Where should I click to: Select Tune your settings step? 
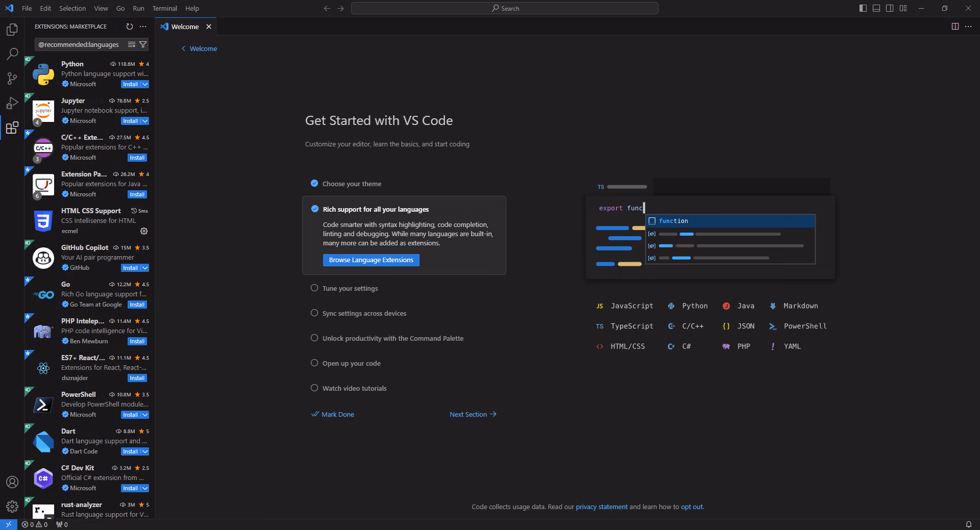pos(350,288)
